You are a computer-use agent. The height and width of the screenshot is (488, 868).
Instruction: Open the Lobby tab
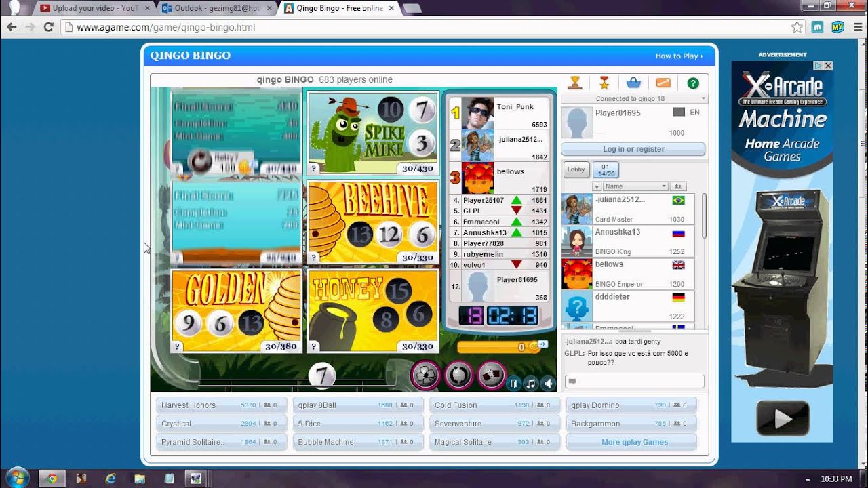coord(576,170)
